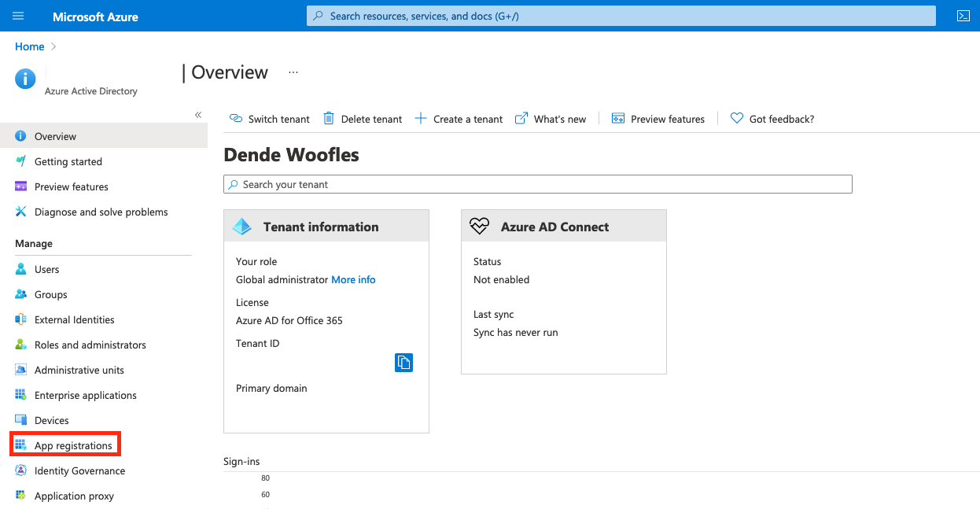The width and height of the screenshot is (980, 509).
Task: Click Switch tenant in the toolbar
Action: [270, 119]
